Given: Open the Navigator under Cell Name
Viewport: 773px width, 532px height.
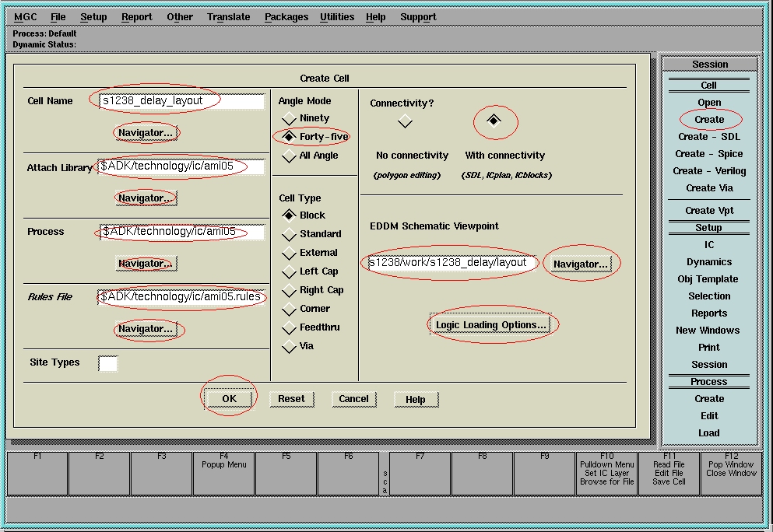Looking at the screenshot, I should click(x=146, y=133).
